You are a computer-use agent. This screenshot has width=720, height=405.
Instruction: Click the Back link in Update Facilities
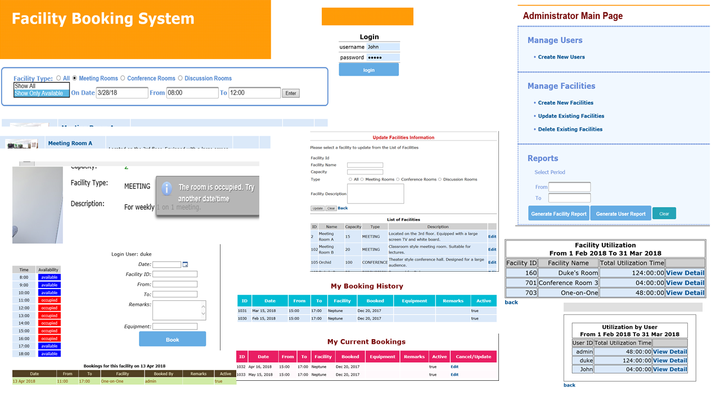[x=343, y=208]
